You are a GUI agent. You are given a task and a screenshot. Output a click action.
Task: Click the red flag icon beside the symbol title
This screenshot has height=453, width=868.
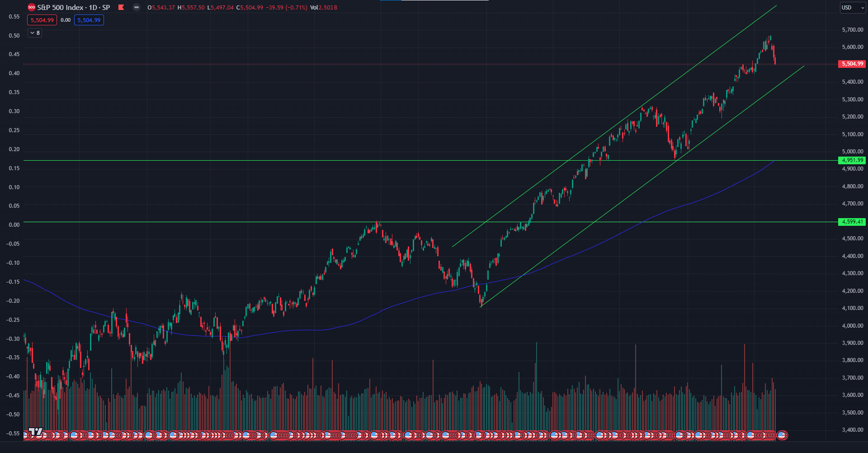[121, 7]
